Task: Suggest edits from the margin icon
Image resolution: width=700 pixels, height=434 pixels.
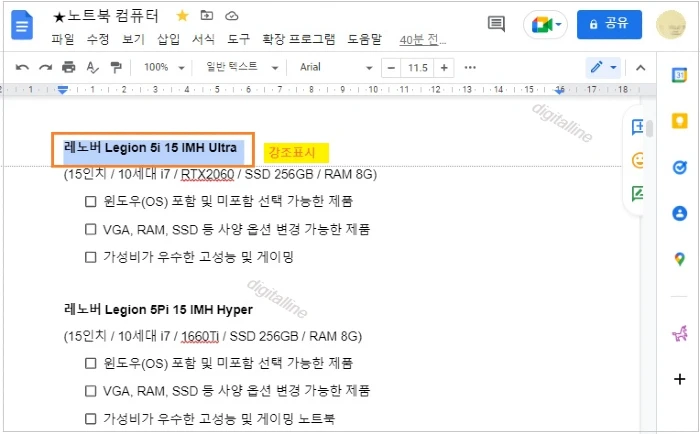Action: coord(638,194)
